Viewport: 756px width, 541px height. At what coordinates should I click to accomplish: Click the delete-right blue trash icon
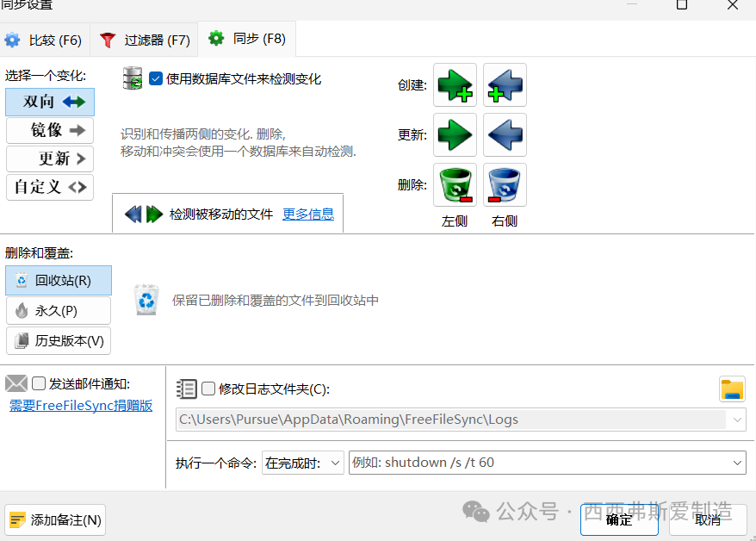[x=505, y=184]
